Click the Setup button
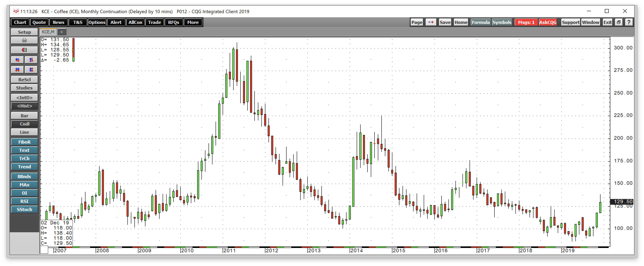This screenshot has width=644, height=266. [x=24, y=32]
